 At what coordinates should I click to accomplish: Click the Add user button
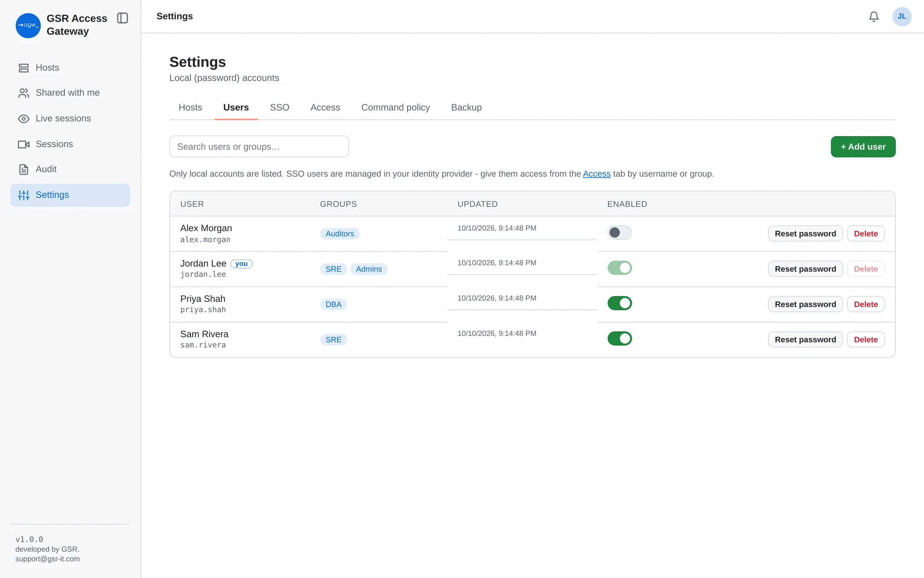pos(863,147)
